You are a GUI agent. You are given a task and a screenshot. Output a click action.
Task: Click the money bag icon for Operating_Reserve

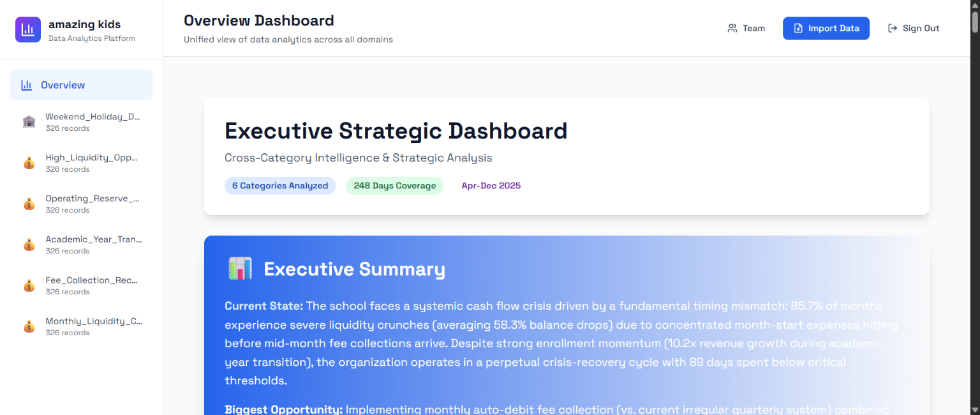(x=29, y=203)
